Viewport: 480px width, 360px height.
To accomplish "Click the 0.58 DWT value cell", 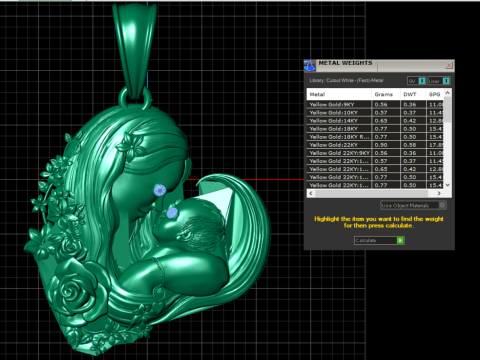I will point(413,145).
